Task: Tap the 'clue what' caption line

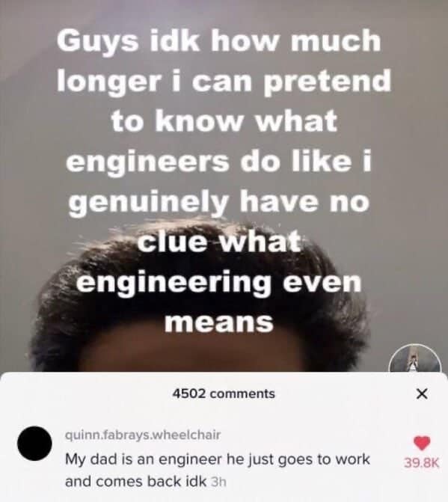Action: point(220,242)
